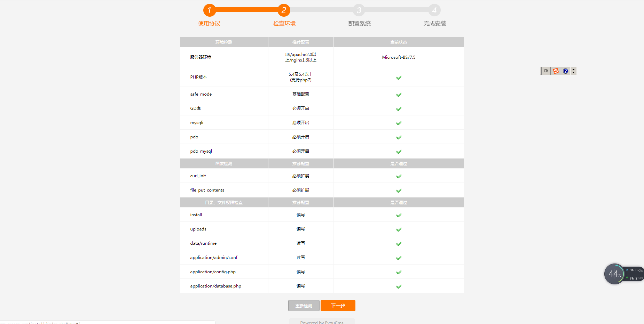Viewport: 644px width, 324px height.
Task: Click the orange progress step circle numbered 2
Action: click(x=284, y=10)
